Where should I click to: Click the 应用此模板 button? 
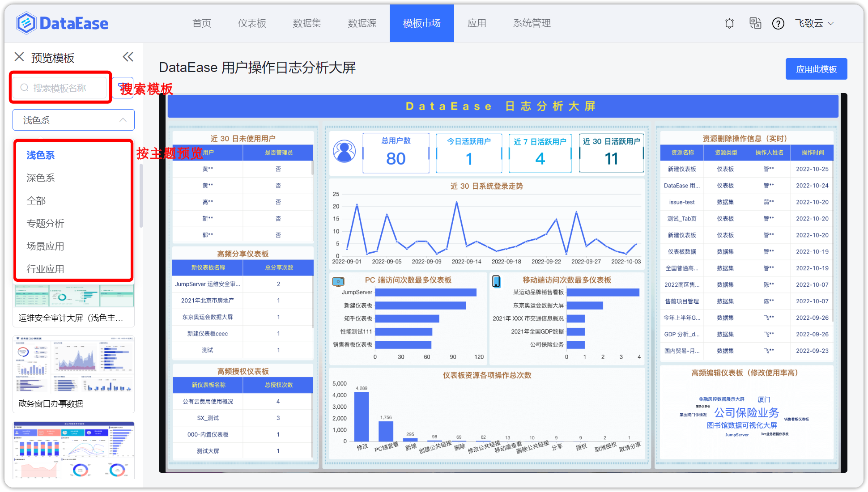click(x=816, y=69)
